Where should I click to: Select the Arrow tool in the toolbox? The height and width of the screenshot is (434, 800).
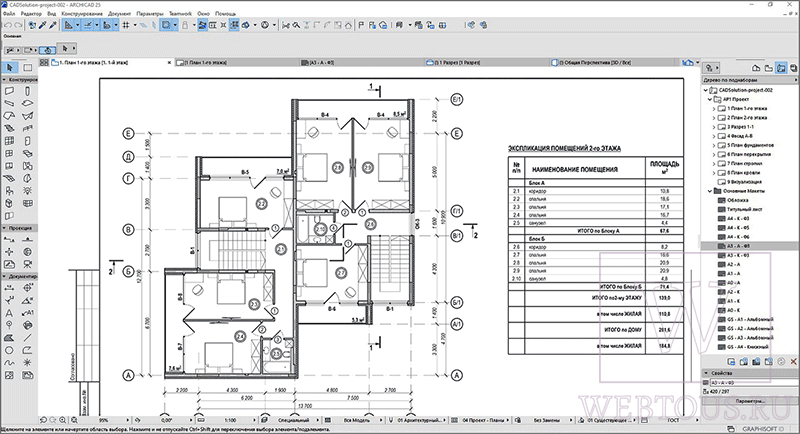[x=10, y=67]
